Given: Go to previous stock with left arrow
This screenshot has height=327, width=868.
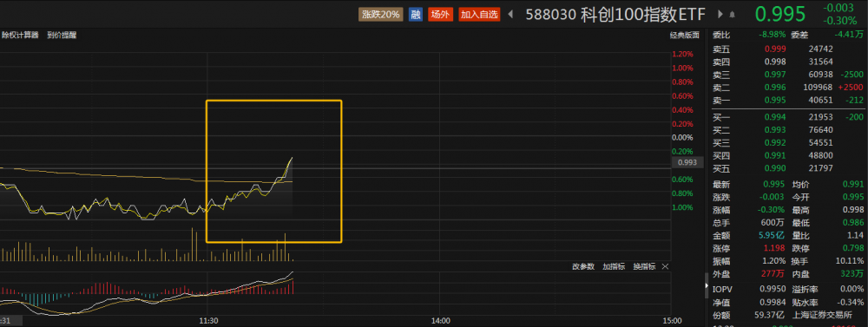Looking at the screenshot, I should [510, 15].
